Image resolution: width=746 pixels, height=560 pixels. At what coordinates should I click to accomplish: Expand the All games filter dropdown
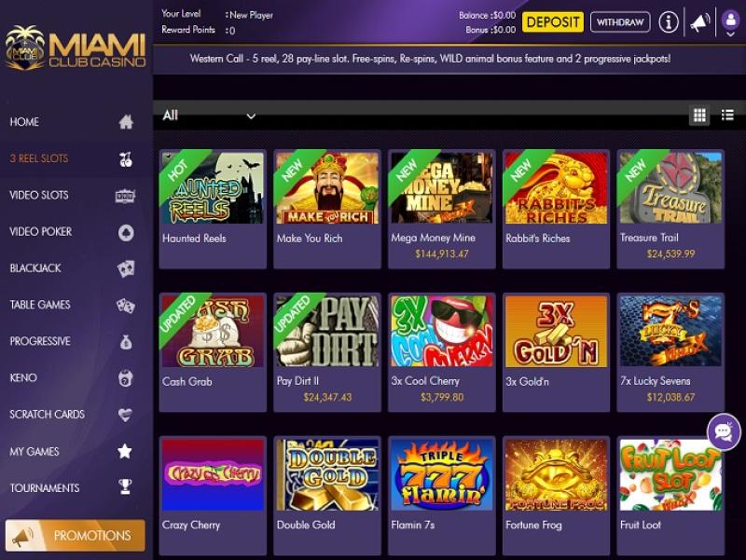209,116
